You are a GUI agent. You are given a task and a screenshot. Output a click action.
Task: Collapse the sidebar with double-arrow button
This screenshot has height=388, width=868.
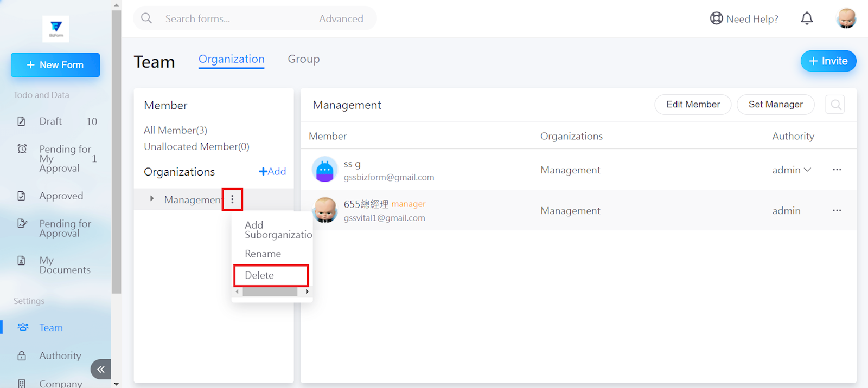click(x=101, y=369)
